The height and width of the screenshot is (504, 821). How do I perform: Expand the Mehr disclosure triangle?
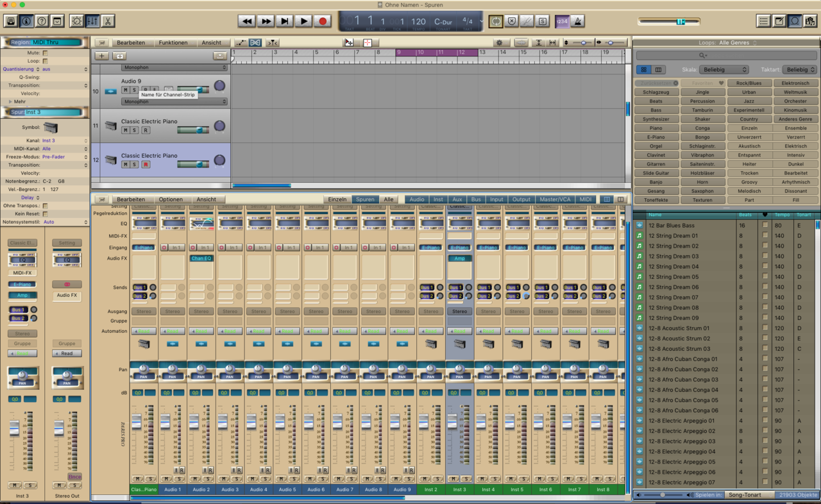pyautogui.click(x=10, y=101)
